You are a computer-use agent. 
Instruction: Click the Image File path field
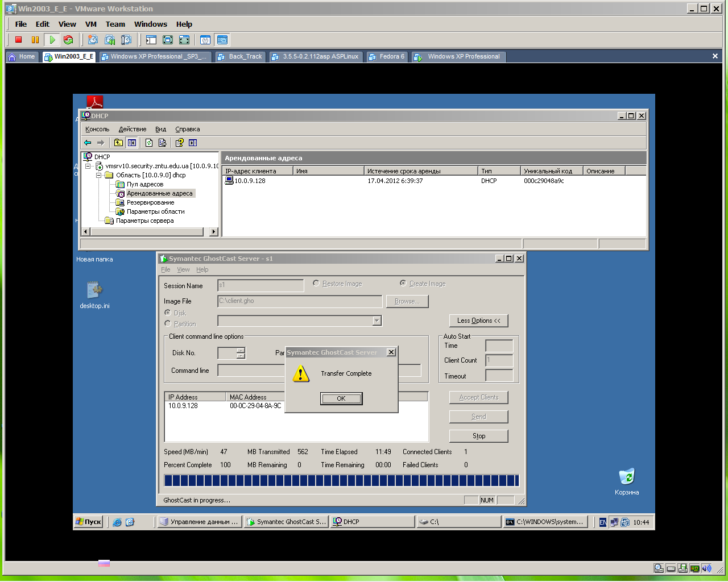[x=300, y=301]
